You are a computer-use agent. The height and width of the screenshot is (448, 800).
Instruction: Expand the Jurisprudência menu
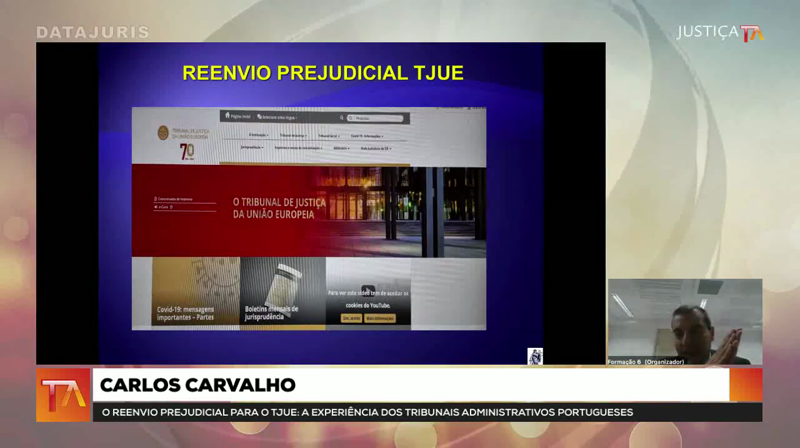click(x=252, y=147)
